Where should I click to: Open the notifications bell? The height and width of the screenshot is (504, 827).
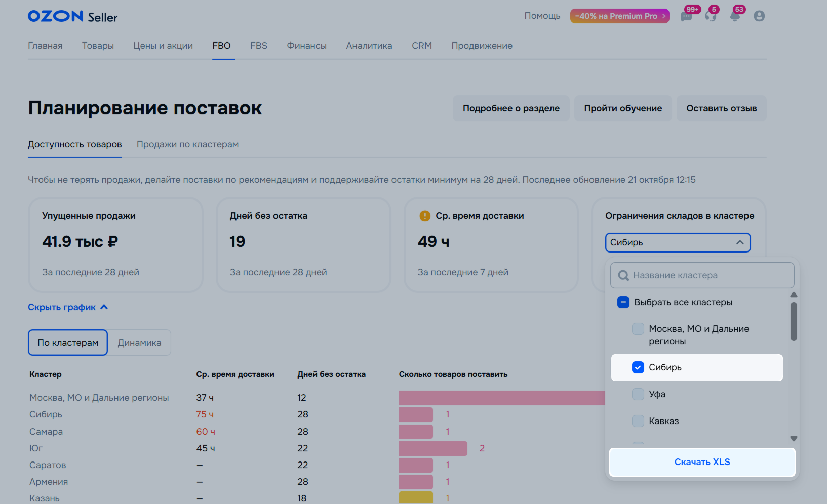[735, 17]
